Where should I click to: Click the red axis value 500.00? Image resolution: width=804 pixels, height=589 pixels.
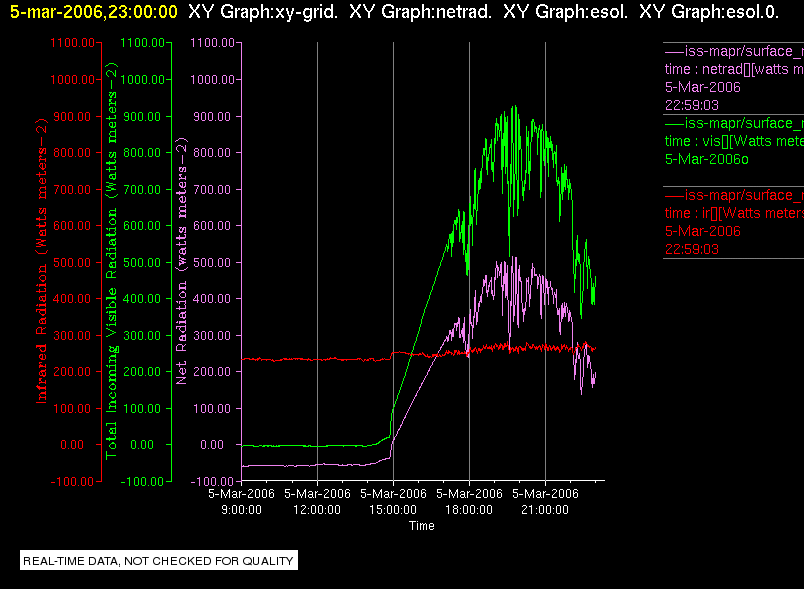pyautogui.click(x=72, y=262)
